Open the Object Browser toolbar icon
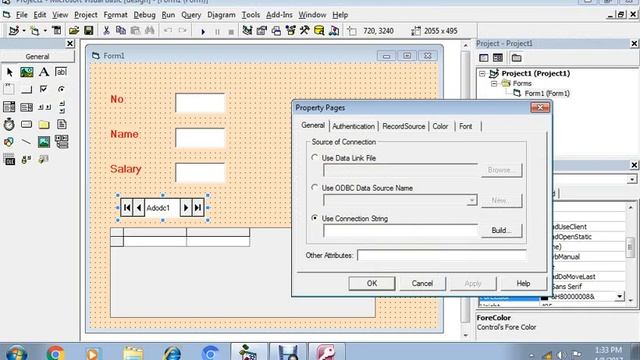640x360 pixels. pos(291,31)
